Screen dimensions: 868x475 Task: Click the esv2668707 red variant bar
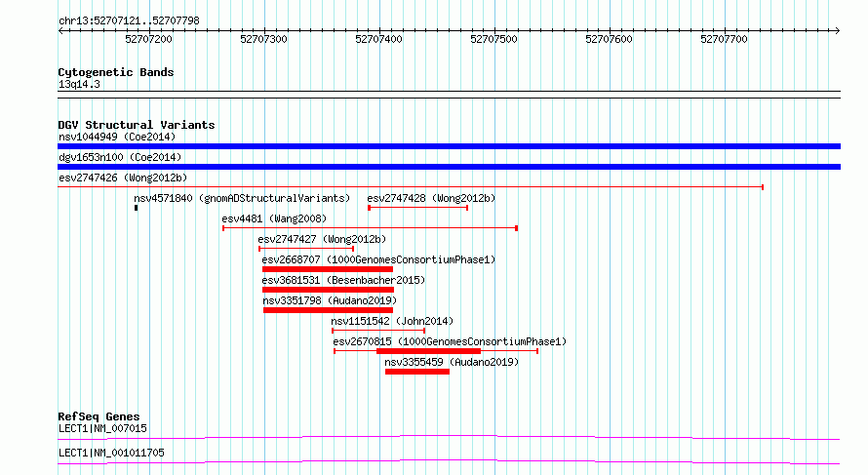coord(327,269)
